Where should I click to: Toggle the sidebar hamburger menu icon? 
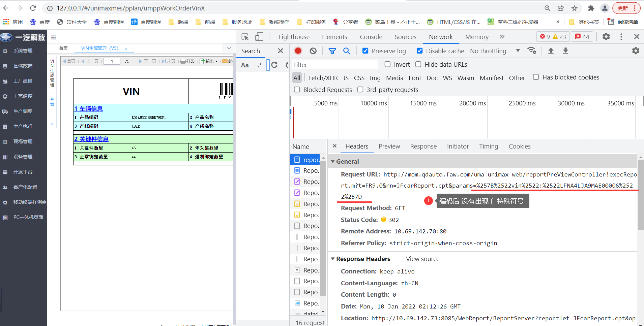54,37
